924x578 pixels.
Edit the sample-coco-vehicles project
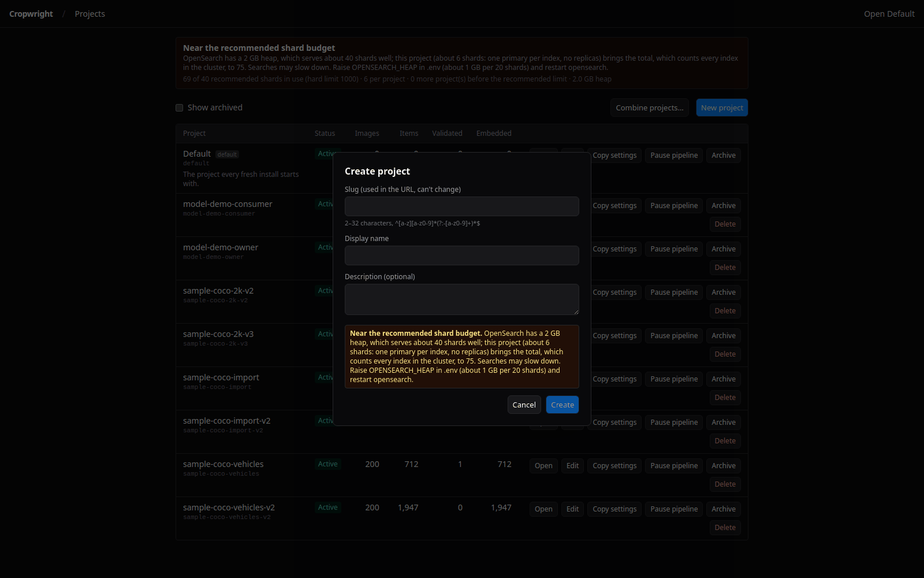coord(572,466)
